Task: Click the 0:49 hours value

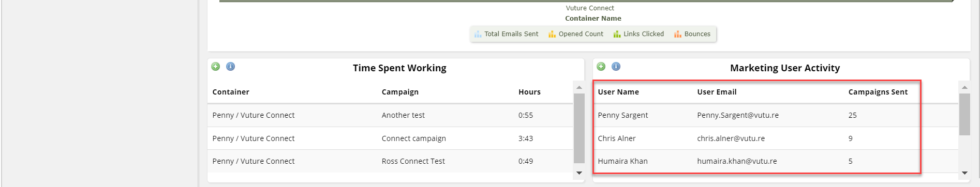Action: (526, 161)
